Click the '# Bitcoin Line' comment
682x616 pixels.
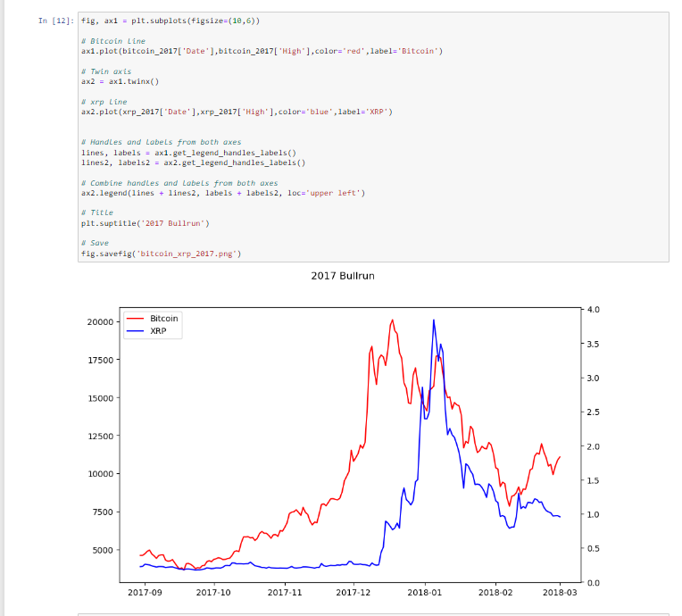(x=112, y=41)
